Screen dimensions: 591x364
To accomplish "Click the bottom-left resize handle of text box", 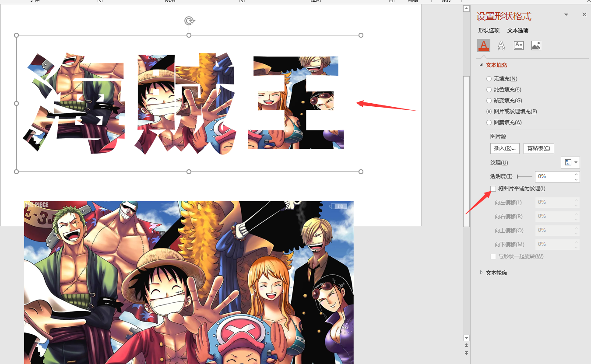I will coord(17,171).
